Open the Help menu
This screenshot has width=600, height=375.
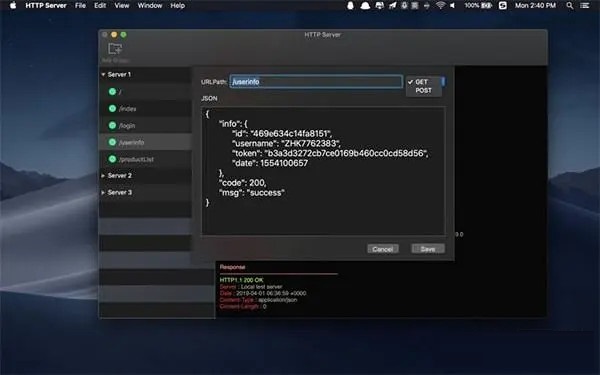point(178,6)
